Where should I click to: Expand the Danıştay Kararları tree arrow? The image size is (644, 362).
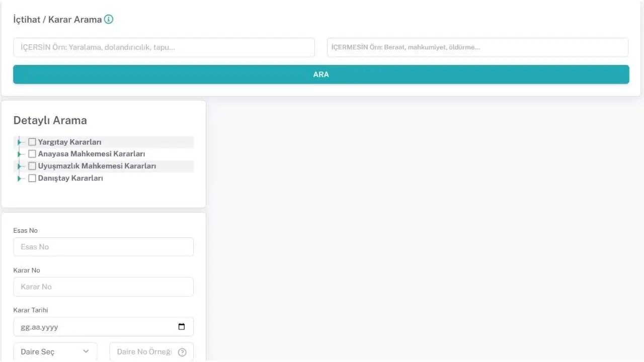pyautogui.click(x=19, y=178)
